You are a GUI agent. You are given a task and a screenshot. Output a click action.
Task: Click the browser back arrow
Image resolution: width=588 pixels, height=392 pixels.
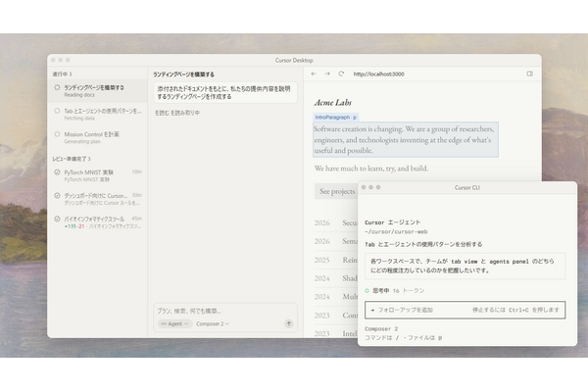point(314,73)
